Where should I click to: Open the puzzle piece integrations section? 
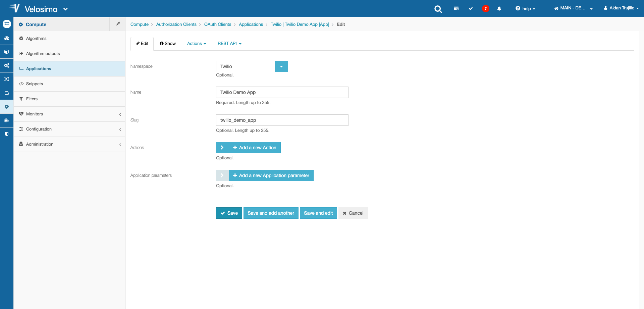(7, 120)
